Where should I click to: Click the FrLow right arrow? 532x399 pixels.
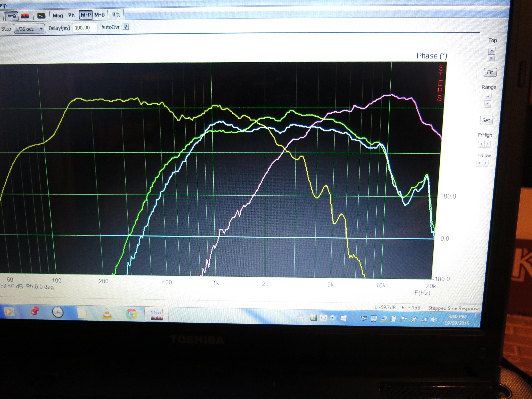click(x=486, y=163)
